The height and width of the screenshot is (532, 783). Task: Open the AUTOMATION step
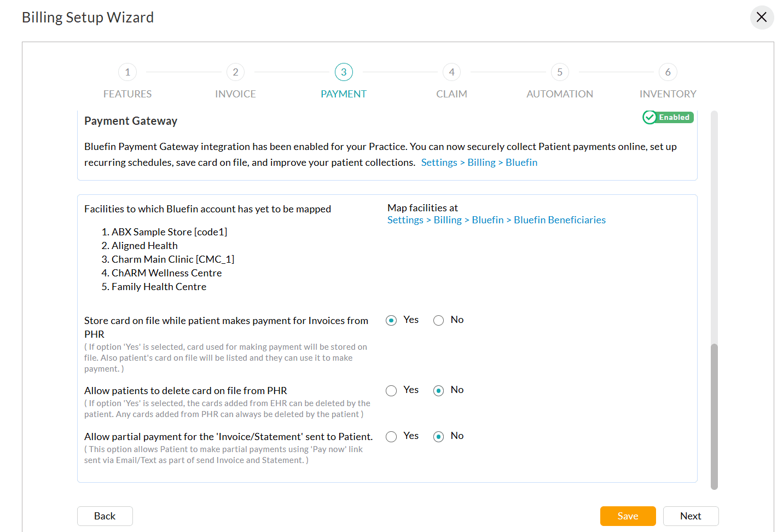point(559,94)
